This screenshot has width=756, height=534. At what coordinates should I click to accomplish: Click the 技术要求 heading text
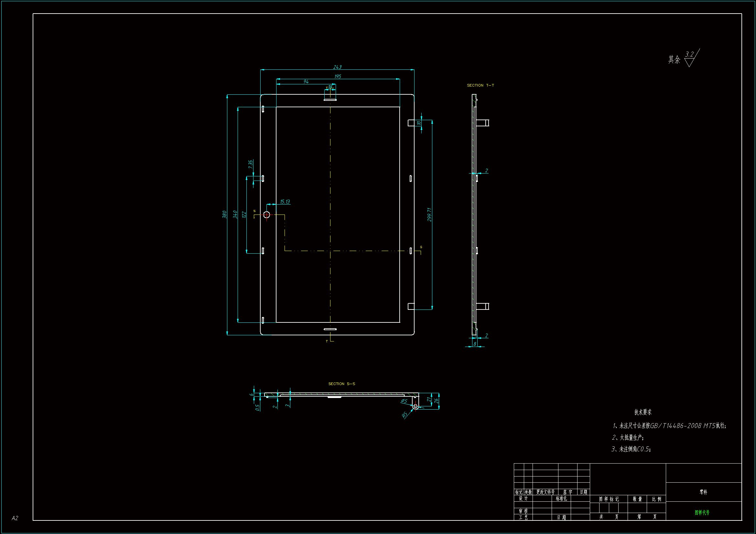tap(643, 412)
